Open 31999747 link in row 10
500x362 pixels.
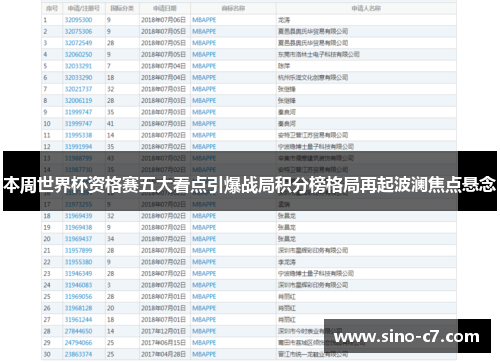[78, 124]
